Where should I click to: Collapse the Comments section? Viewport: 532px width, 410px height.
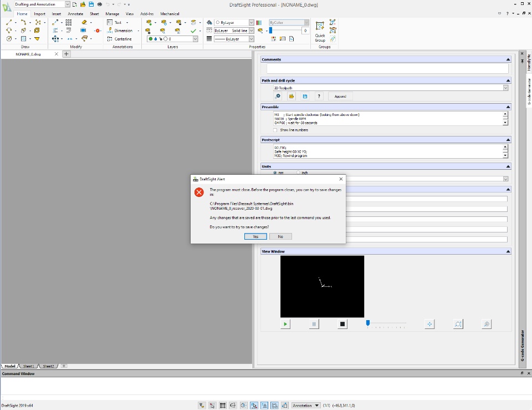point(508,59)
